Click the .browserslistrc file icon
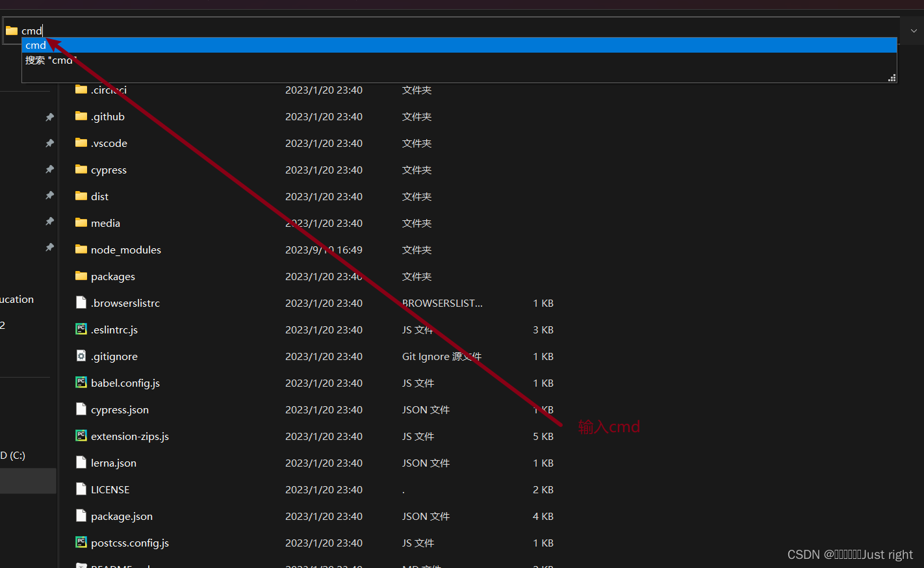 pyautogui.click(x=81, y=303)
